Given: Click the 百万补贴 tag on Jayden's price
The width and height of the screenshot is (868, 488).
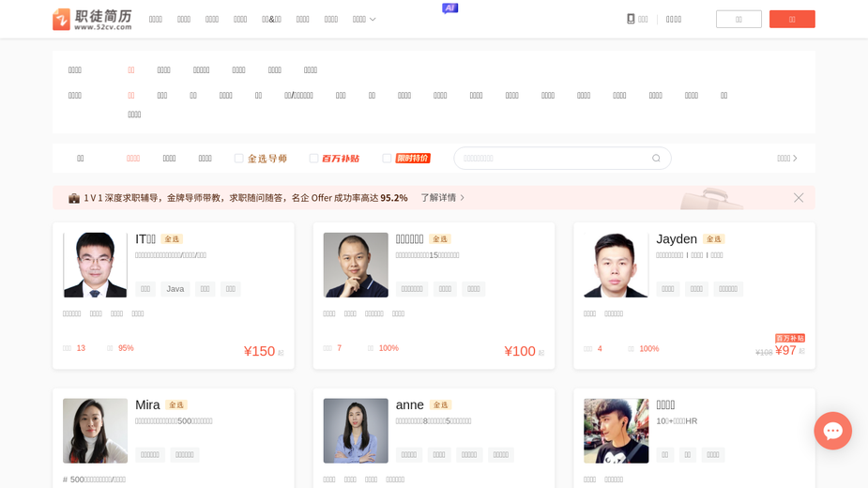Looking at the screenshot, I should (x=790, y=338).
